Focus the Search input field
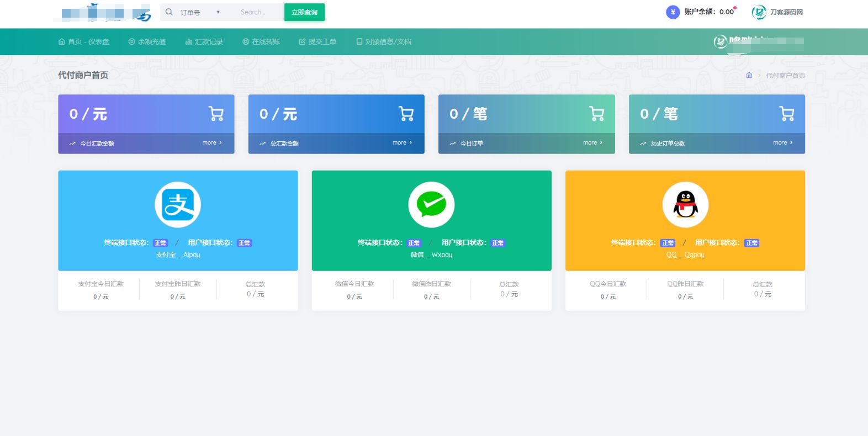Screen dimensions: 868x436 pyautogui.click(x=260, y=12)
